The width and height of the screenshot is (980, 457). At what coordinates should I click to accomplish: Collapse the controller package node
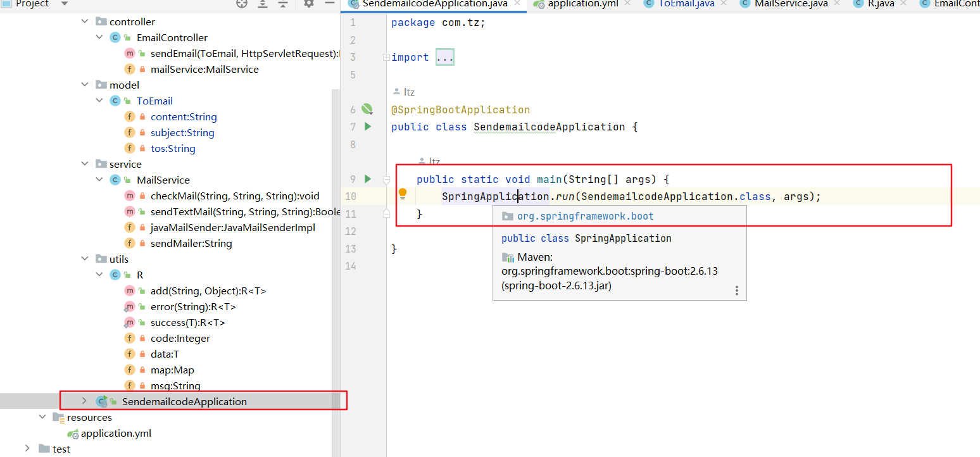(85, 22)
